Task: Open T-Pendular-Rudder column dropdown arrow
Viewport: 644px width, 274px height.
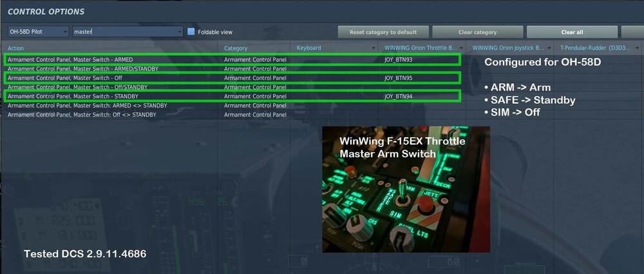Action: click(637, 48)
